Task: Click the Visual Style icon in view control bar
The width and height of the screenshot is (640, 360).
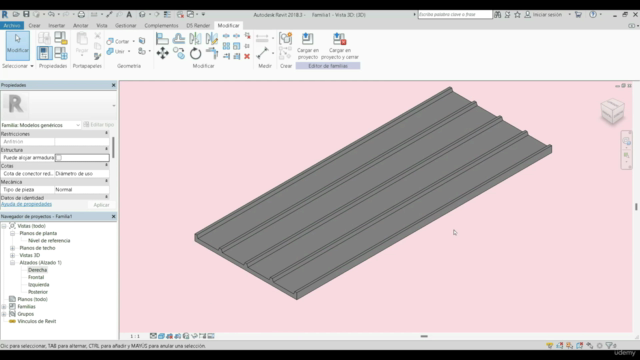Action: pos(161,336)
